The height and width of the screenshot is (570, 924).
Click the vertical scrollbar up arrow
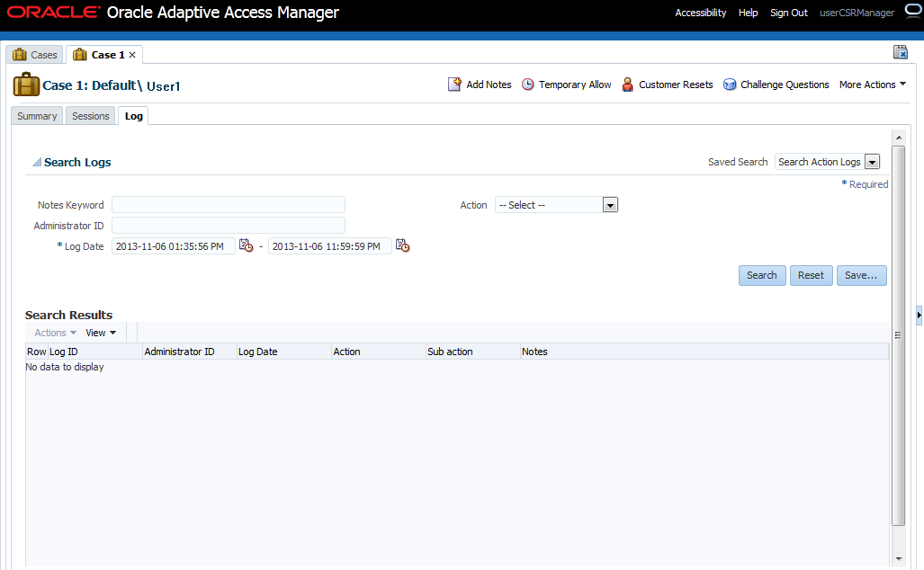[898, 138]
